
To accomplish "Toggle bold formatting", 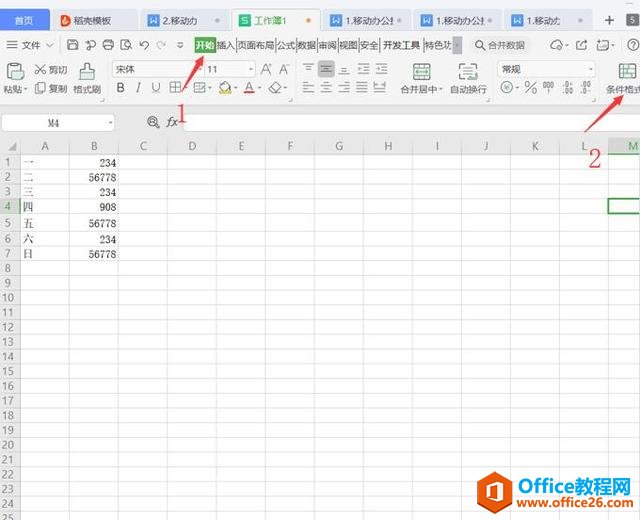I will coord(120,87).
